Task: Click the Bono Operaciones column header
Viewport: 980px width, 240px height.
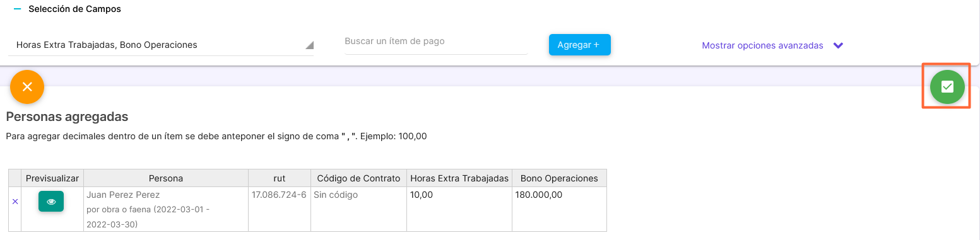Action: point(559,178)
